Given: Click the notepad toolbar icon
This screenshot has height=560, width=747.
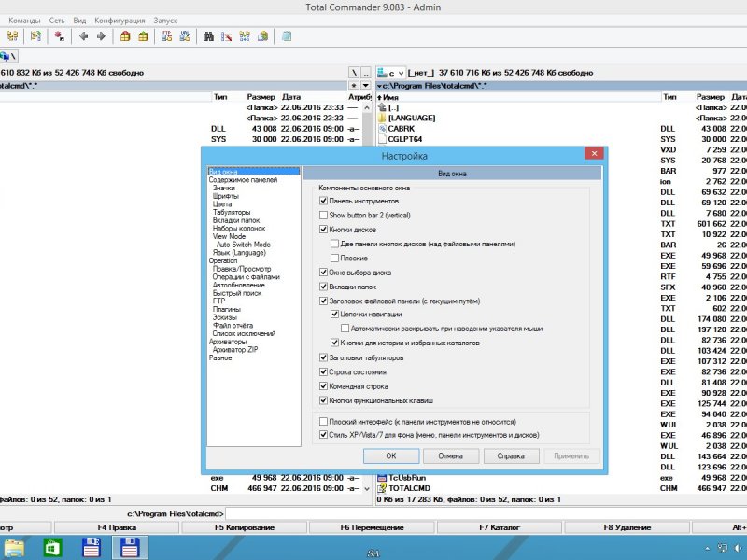Looking at the screenshot, I should pyautogui.click(x=287, y=36).
